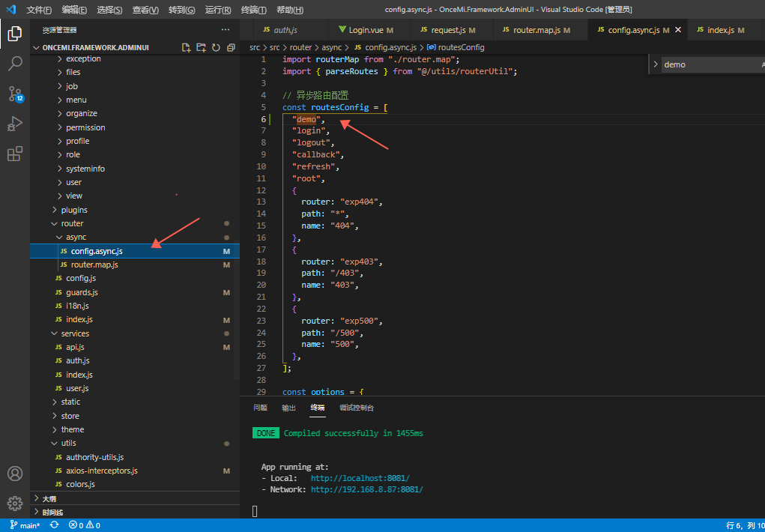Open the main* branch selector
The height and width of the screenshot is (532, 765).
click(x=25, y=526)
